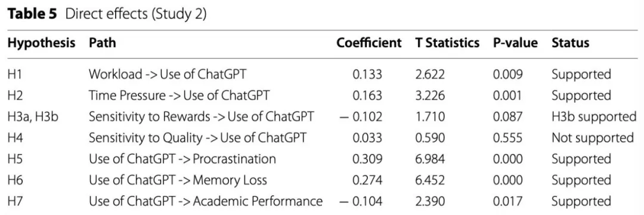
Task: Select the Not supported status cell
Action: tap(593, 138)
